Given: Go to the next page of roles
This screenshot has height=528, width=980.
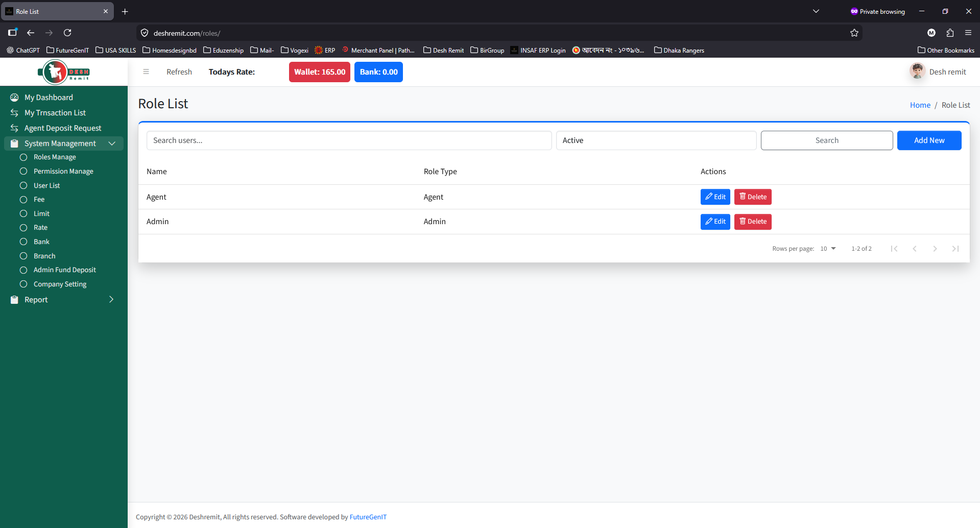Looking at the screenshot, I should (x=935, y=249).
